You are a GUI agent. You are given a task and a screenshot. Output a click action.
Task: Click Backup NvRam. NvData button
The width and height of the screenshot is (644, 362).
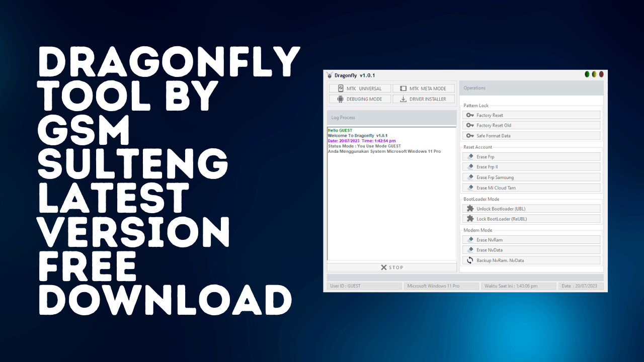pyautogui.click(x=531, y=260)
